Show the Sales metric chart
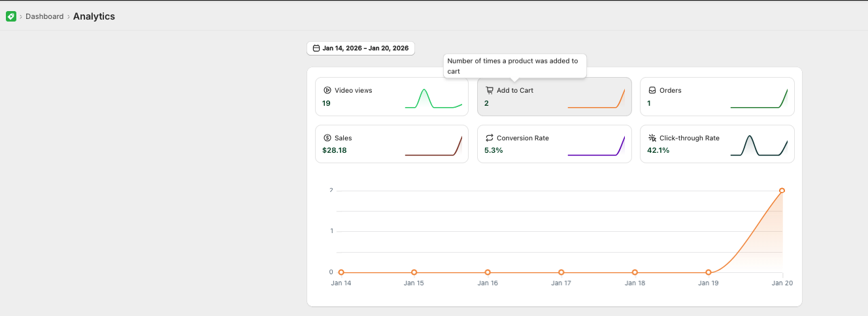This screenshot has width=868, height=316. coord(392,144)
